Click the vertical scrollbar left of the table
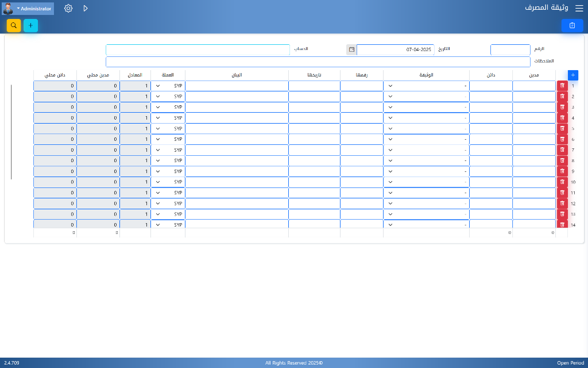The image size is (588, 368). click(11, 132)
